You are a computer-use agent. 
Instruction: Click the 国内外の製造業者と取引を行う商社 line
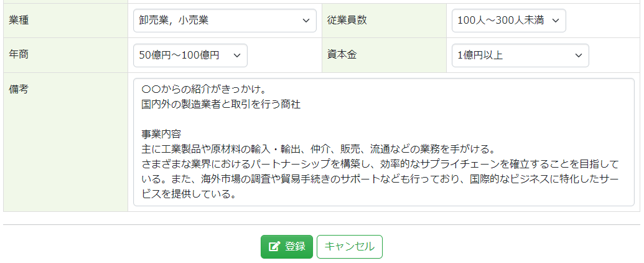[x=221, y=104]
